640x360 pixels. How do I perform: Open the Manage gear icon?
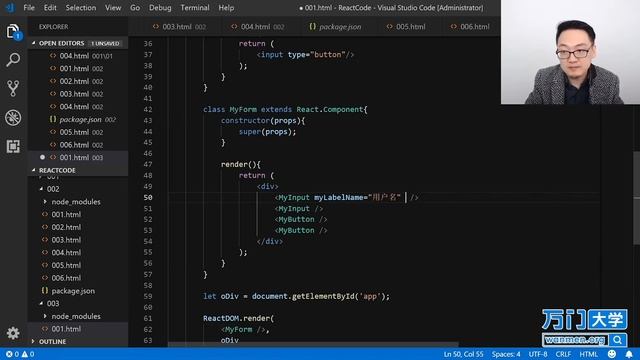[x=13, y=333]
